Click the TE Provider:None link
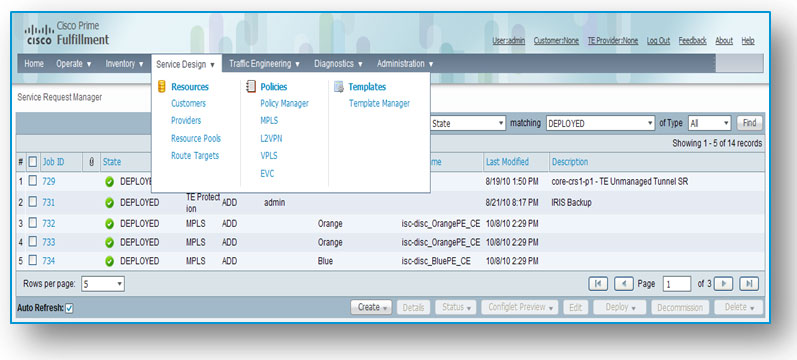Image resolution: width=797 pixels, height=360 pixels. click(x=613, y=41)
